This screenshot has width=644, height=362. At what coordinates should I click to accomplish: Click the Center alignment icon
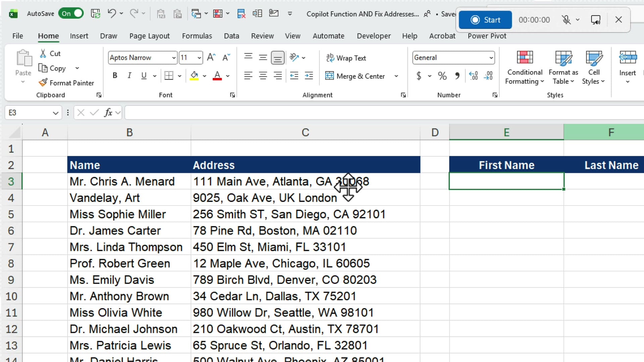[263, 76]
